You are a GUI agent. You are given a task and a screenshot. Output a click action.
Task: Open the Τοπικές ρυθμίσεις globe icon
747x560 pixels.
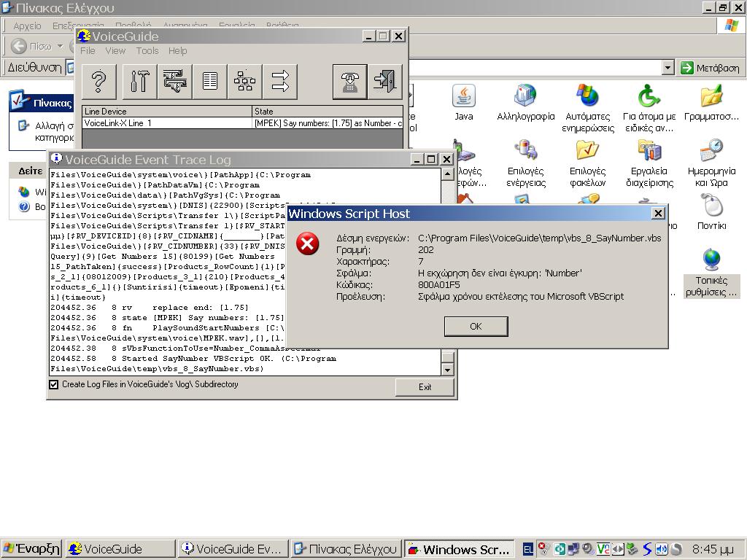coord(712,273)
